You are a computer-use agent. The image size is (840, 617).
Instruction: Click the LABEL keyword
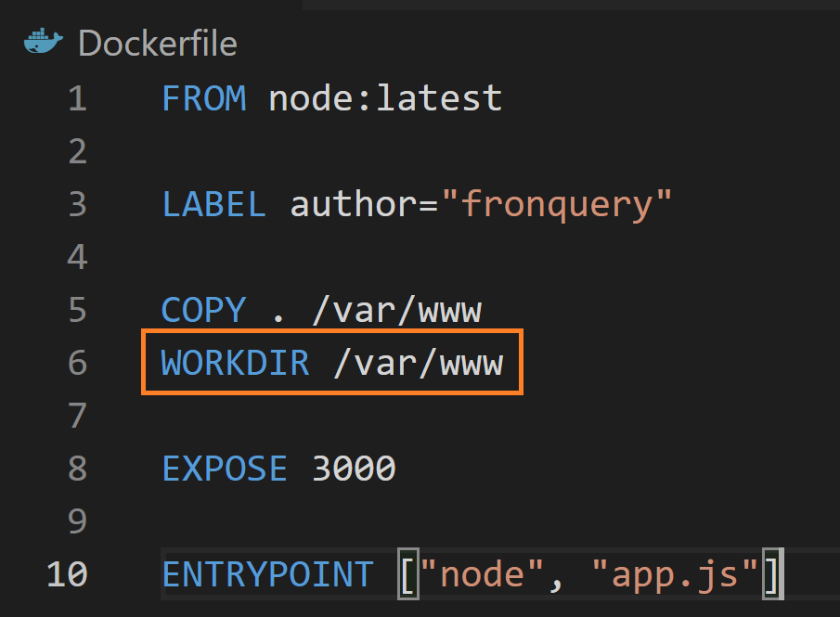(213, 204)
